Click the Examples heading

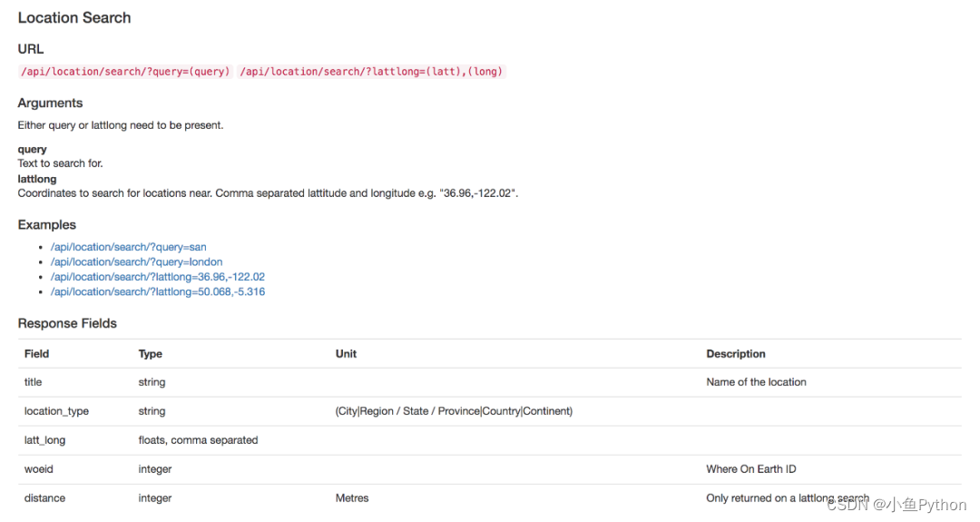click(47, 225)
